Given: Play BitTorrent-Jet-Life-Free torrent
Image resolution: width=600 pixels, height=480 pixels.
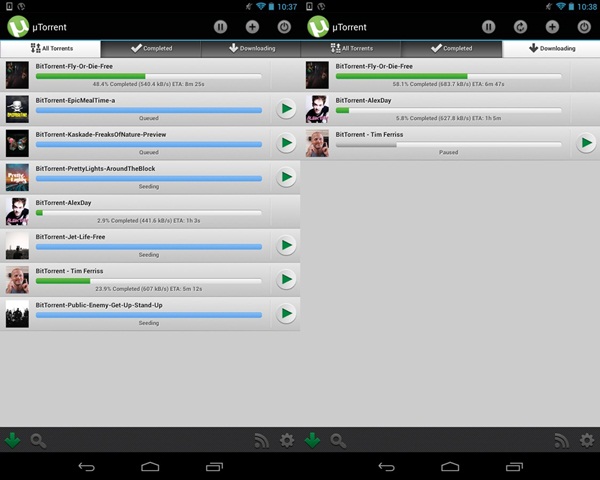Looking at the screenshot, I should click(x=286, y=245).
